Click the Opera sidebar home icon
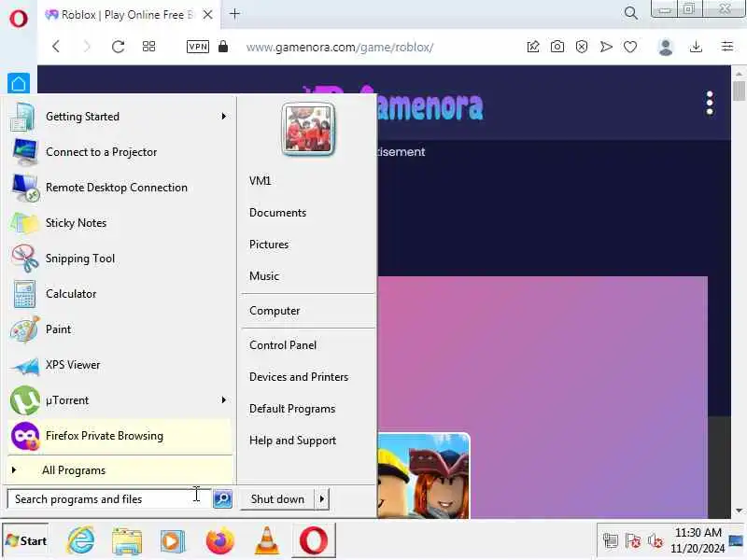Screen dimensions: 747x560 pyautogui.click(x=19, y=84)
